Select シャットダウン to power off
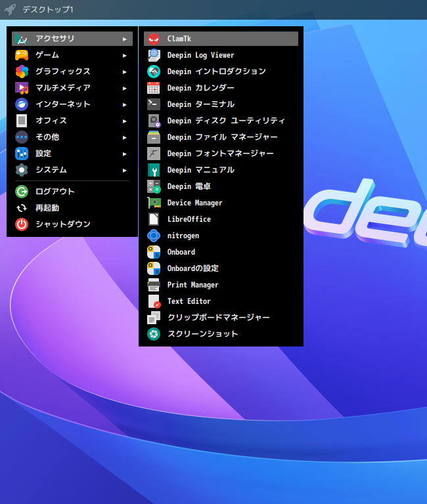This screenshot has height=504, width=427. click(x=72, y=224)
